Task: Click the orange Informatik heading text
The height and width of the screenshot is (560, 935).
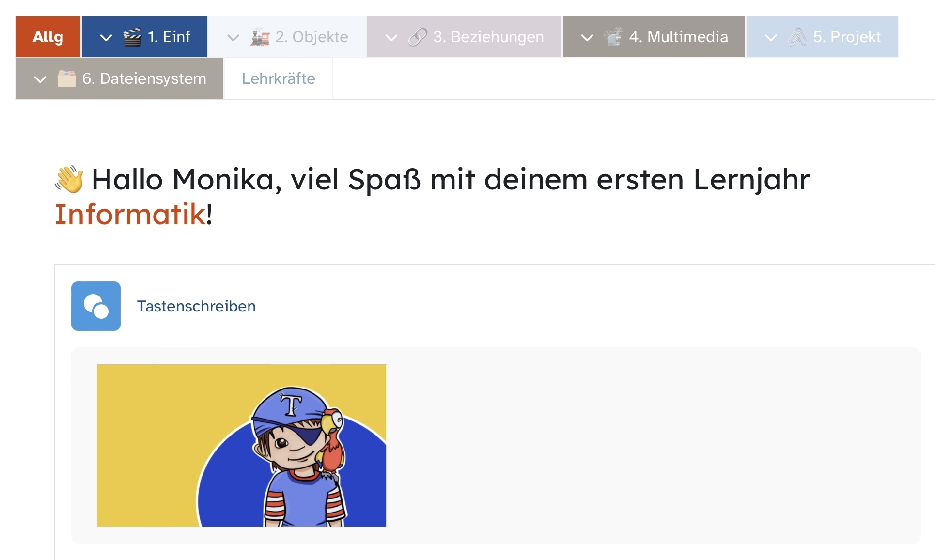Action: 130,214
